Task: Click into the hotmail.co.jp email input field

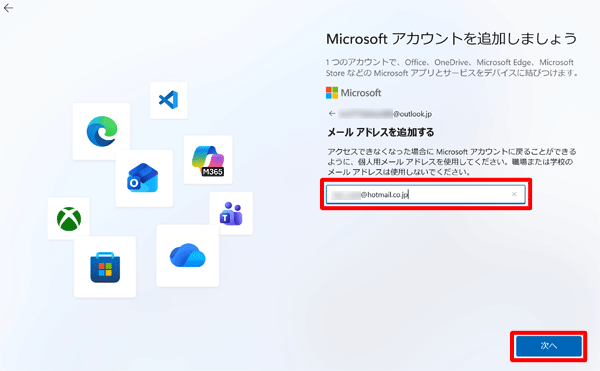Action: [x=426, y=194]
